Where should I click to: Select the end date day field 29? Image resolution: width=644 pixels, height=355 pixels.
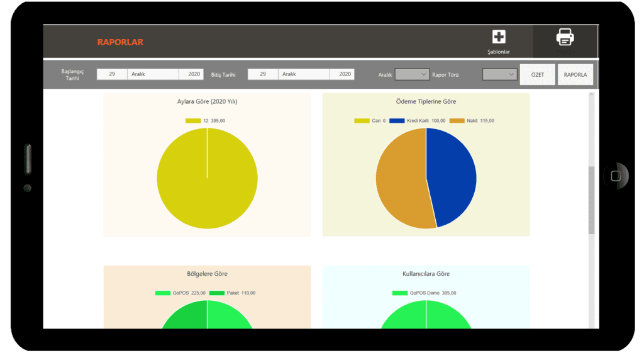263,74
